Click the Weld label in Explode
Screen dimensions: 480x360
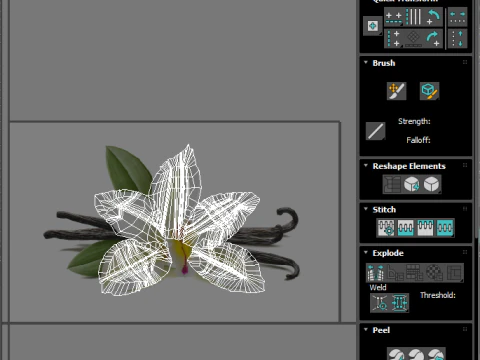point(378,287)
